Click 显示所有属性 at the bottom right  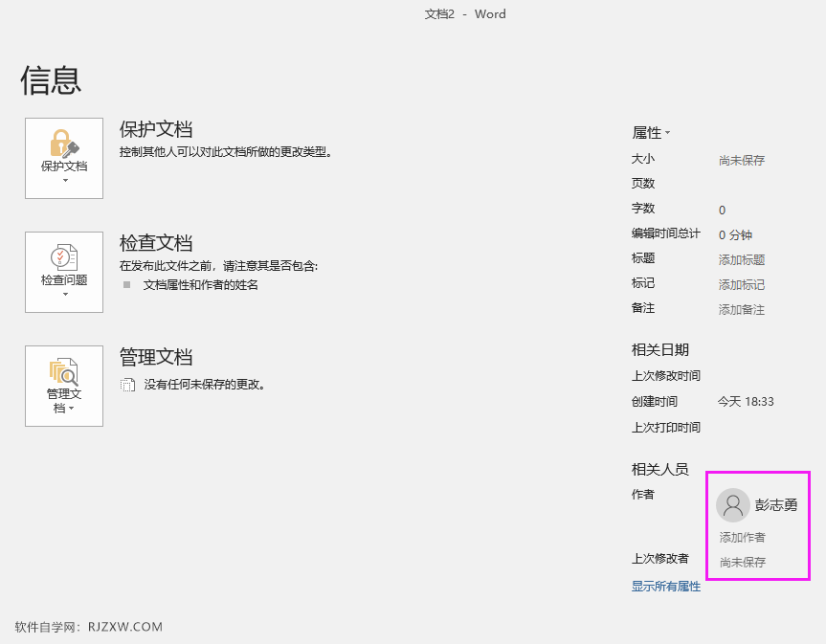pos(666,586)
